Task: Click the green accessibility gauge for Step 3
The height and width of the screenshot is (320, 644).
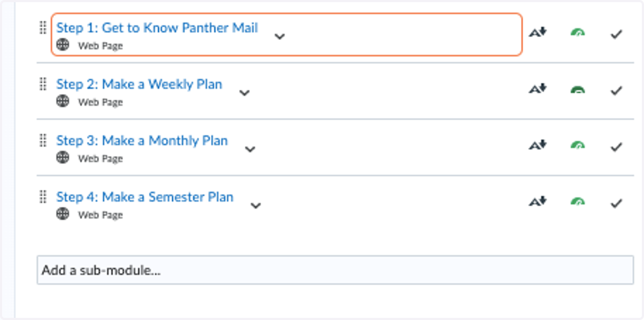Action: (x=577, y=146)
